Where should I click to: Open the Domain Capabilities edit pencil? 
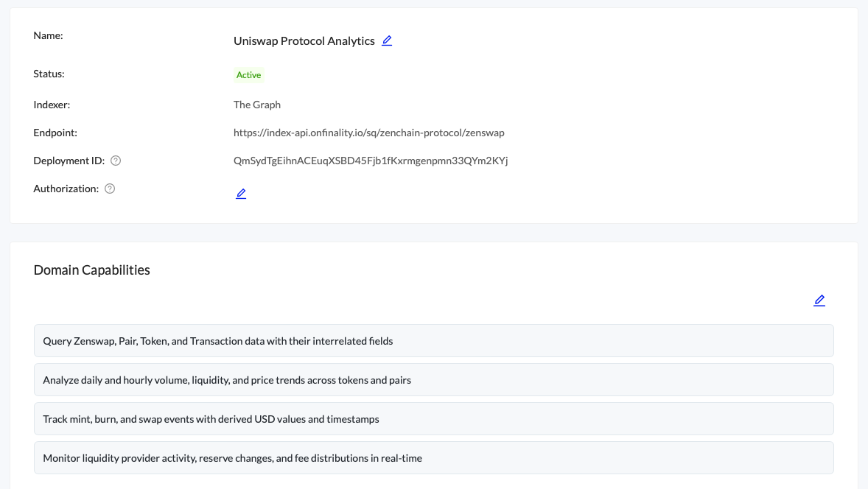tap(819, 300)
